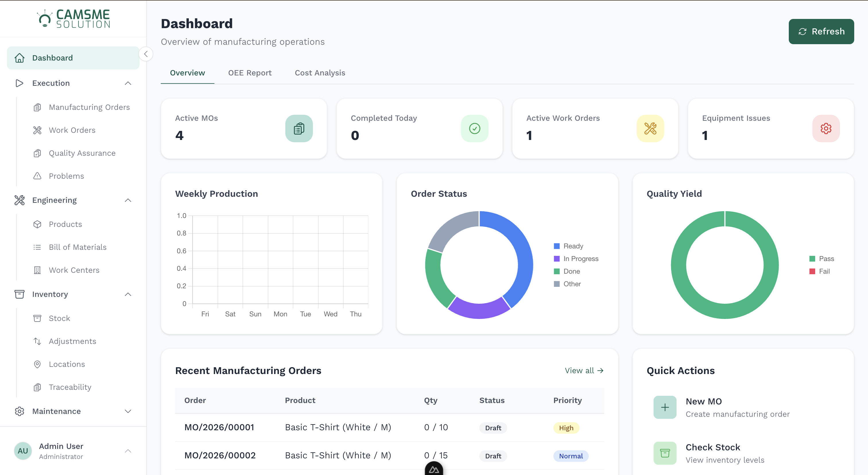The image size is (868, 475).
Task: Collapse the sidebar with the chevron arrow
Action: [146, 54]
